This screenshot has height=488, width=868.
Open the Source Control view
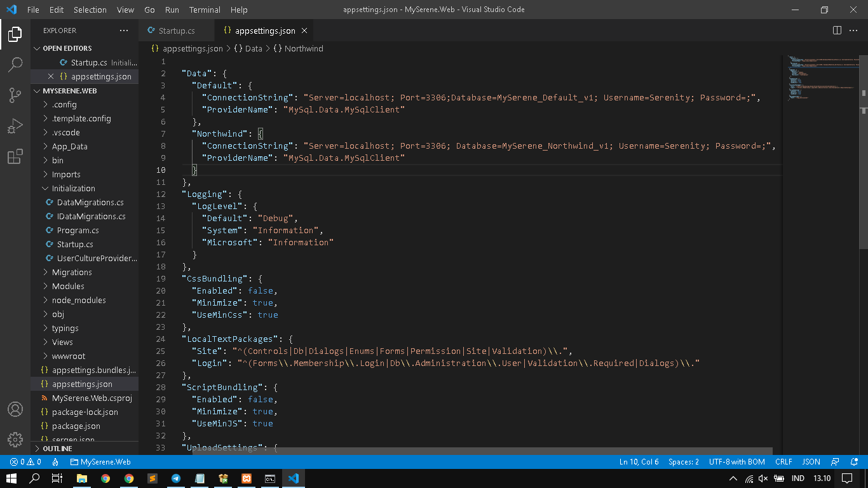(15, 94)
